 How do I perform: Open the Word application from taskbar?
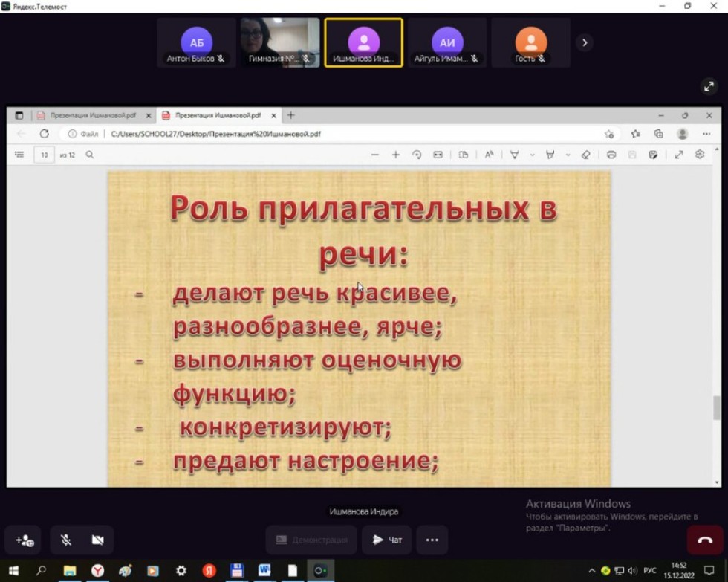click(x=264, y=569)
